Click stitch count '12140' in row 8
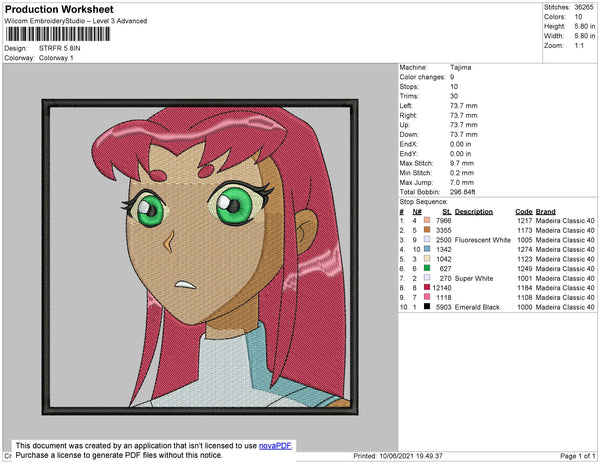Viewport: 600px width, 464px height. [442, 288]
